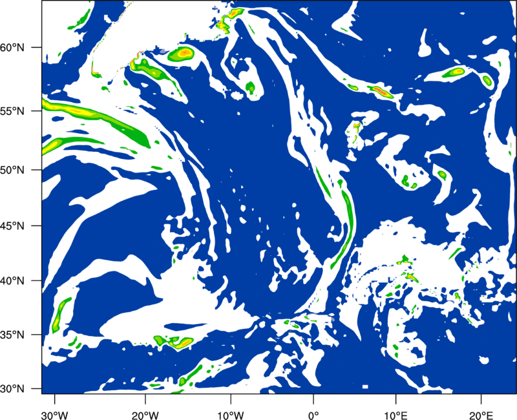Screen dimensions: 517x420
Task: Click the 30°W longitude label
Action: click(54, 415)
